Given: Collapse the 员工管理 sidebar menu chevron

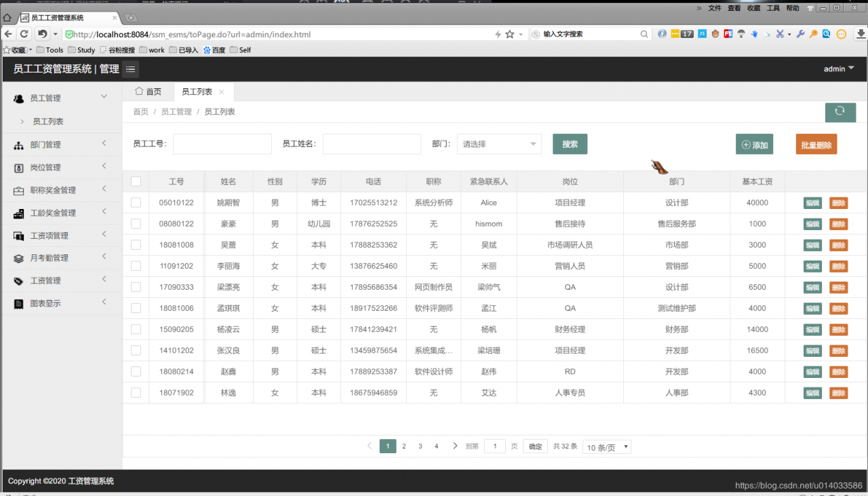Looking at the screenshot, I should (x=104, y=97).
